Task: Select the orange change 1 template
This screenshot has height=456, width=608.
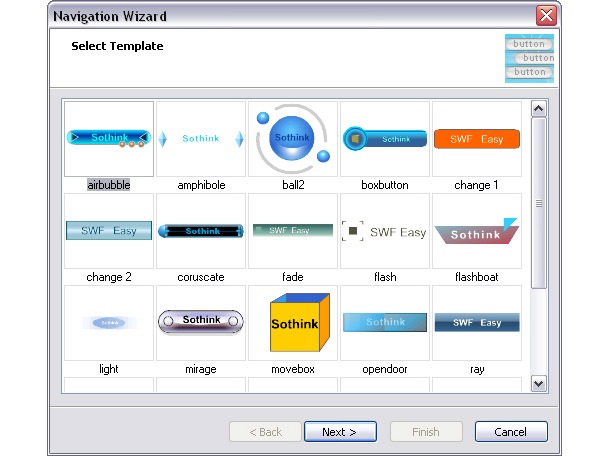Action: (x=477, y=139)
